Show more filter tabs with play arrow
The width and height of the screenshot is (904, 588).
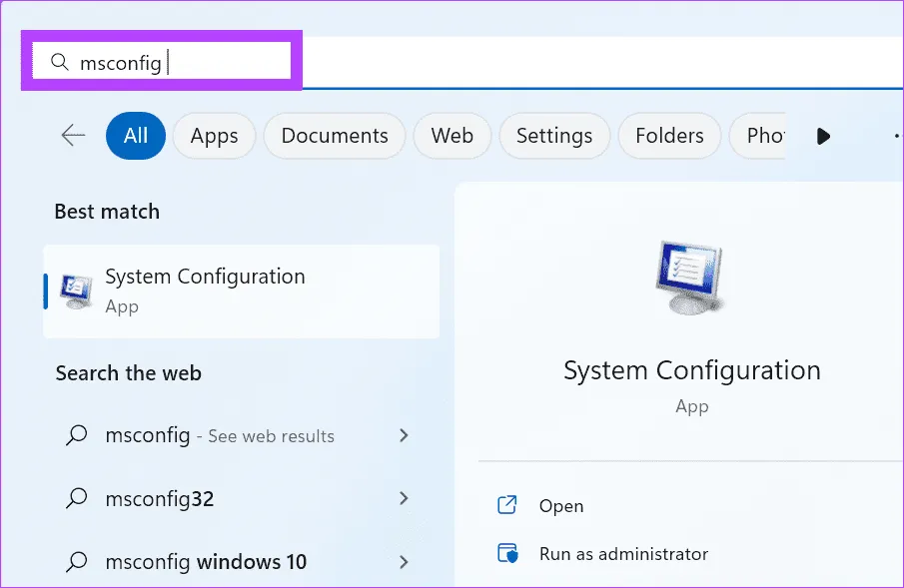coord(823,136)
